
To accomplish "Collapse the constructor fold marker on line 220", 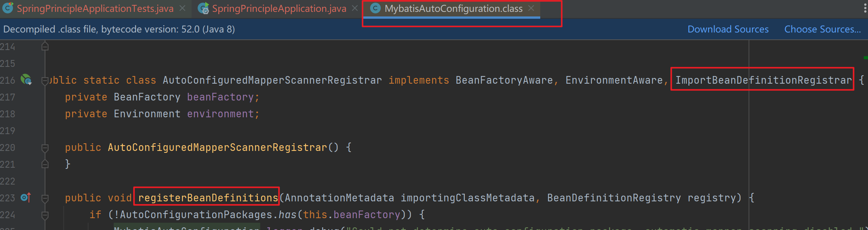I will click(45, 147).
